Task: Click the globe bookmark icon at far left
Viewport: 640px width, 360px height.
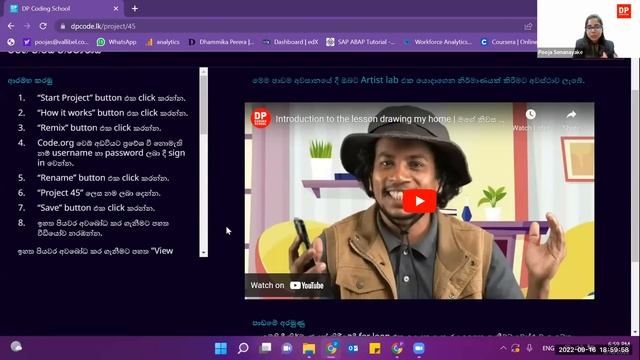Action: [11, 42]
